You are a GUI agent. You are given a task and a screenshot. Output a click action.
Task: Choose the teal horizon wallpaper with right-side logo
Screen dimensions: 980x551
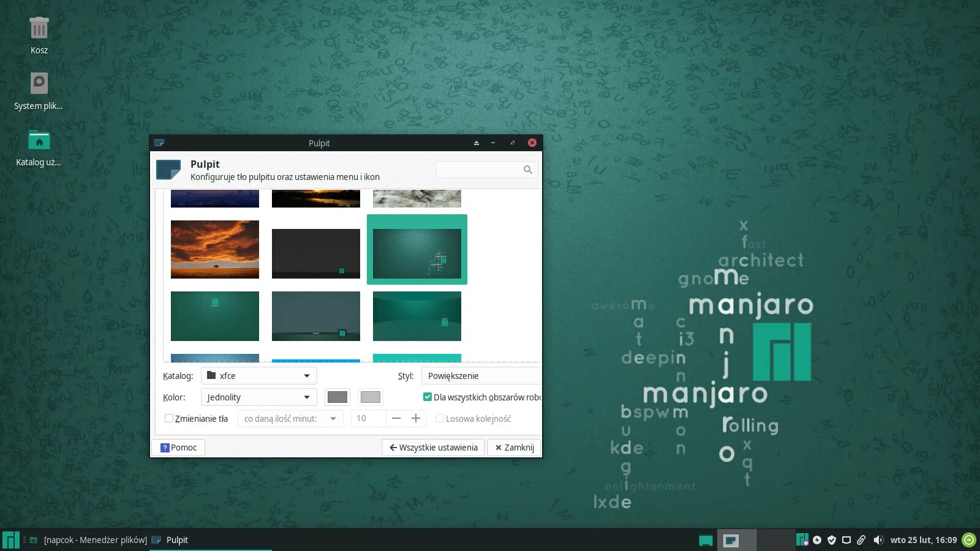click(x=417, y=316)
